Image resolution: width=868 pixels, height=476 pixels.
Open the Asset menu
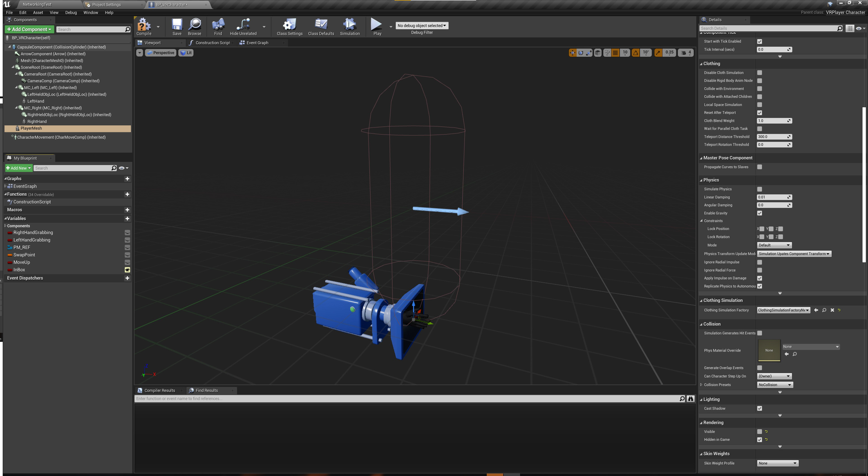pos(38,12)
